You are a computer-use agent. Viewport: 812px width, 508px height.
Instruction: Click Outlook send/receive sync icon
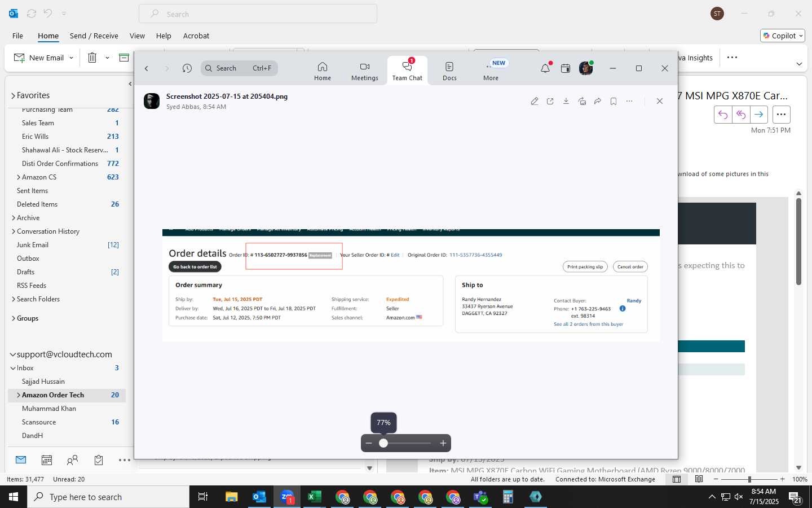pyautogui.click(x=32, y=13)
